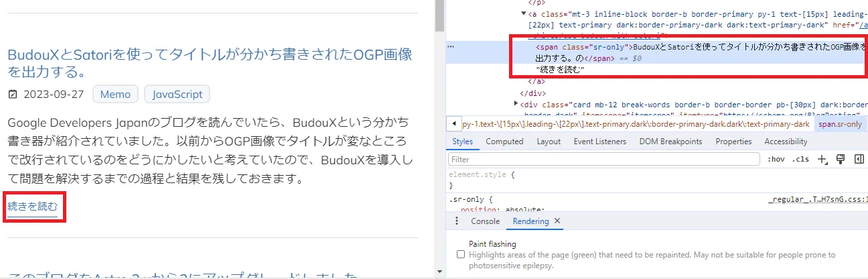Open the _regular_ CSS source file link
The height and width of the screenshot is (279, 868).
(x=818, y=199)
